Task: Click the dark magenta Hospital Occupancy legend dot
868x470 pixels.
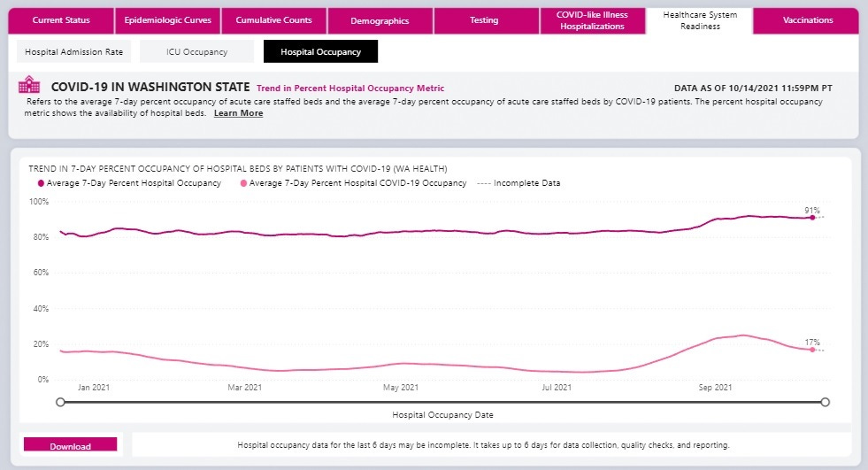Action: coord(40,183)
